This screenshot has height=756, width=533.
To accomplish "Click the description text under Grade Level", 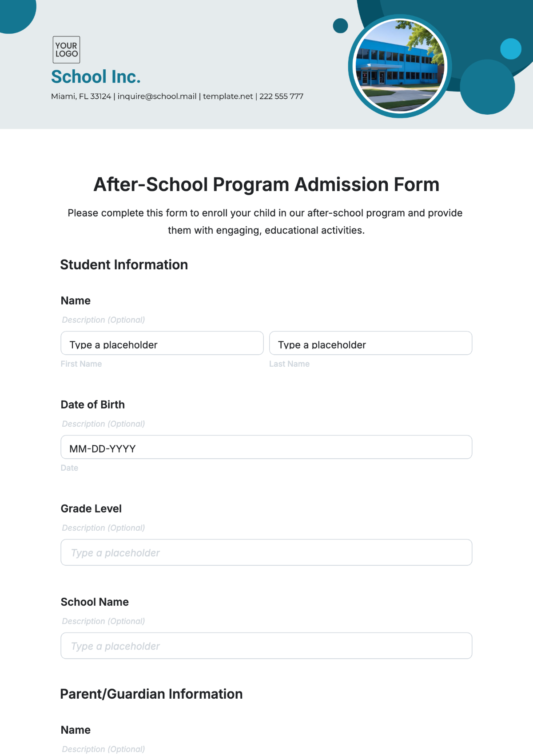I will (x=103, y=528).
